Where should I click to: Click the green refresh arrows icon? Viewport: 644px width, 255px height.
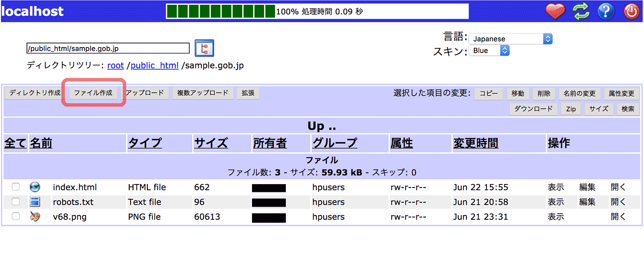click(x=581, y=11)
